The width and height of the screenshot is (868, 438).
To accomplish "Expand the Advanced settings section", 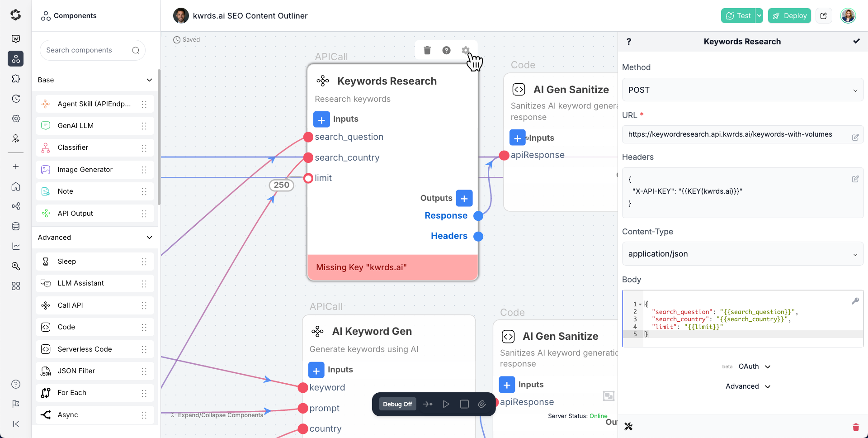I will click(748, 386).
